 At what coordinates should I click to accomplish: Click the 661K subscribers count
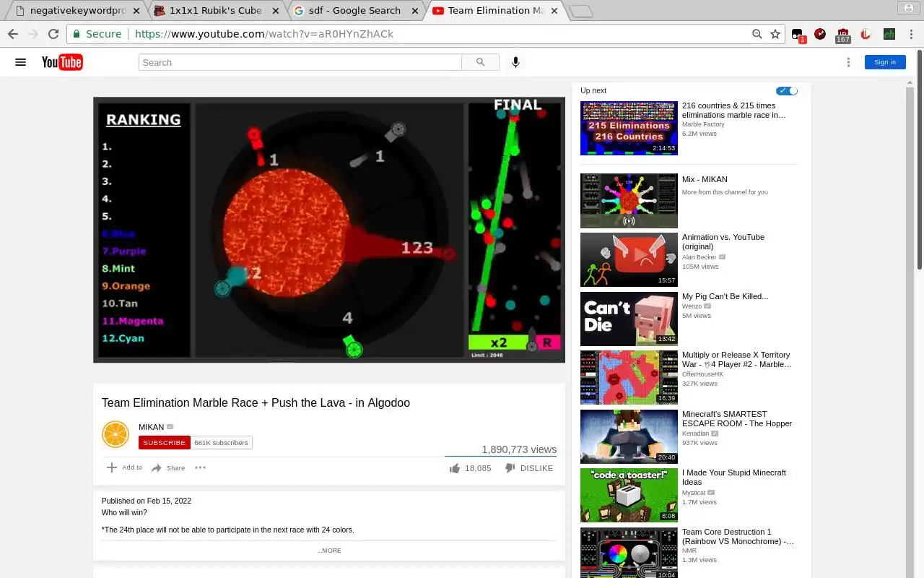[221, 442]
